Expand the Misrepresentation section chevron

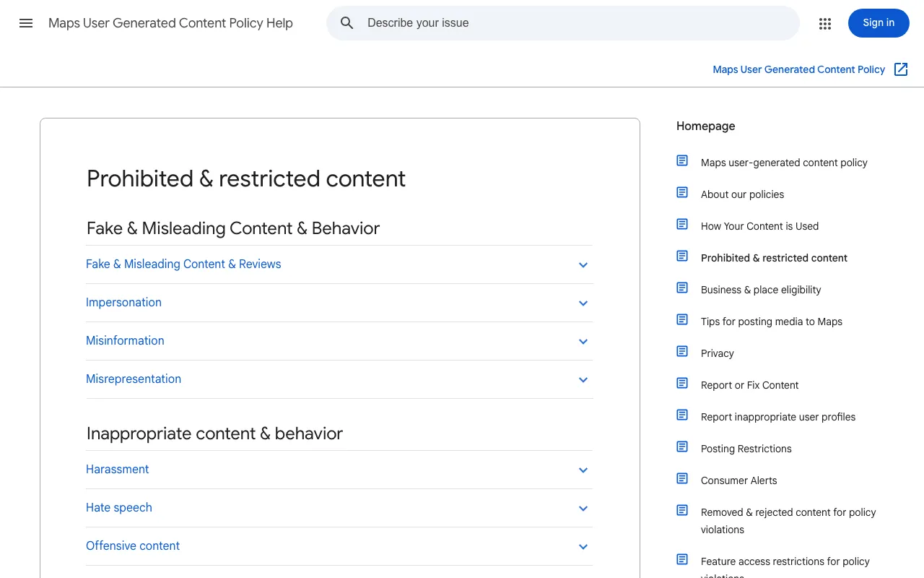tap(583, 380)
